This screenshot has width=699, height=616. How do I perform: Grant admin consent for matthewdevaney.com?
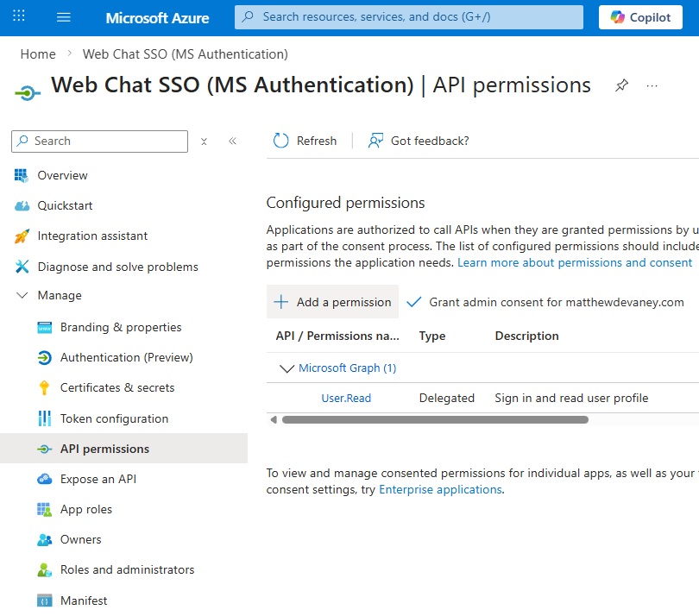coord(545,302)
